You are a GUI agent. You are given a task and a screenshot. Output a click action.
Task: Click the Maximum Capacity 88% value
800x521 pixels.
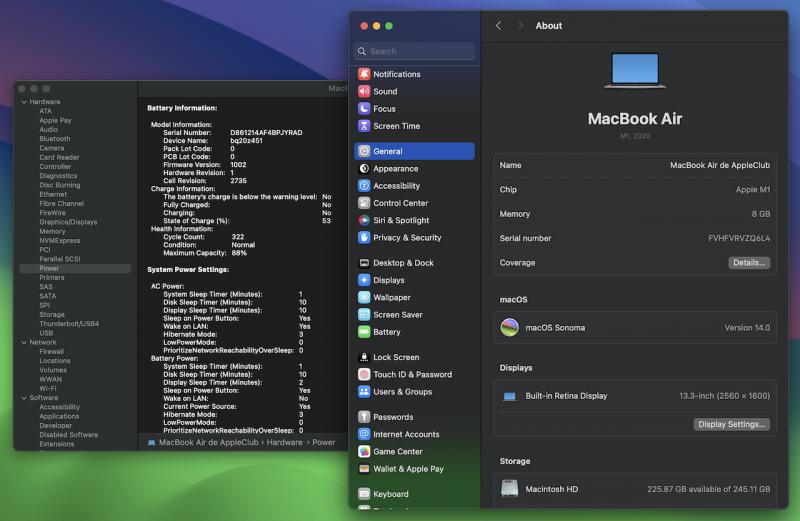click(x=239, y=253)
